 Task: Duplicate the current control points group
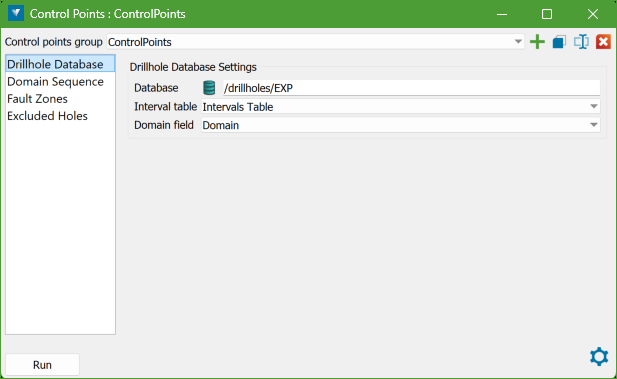[x=559, y=42]
